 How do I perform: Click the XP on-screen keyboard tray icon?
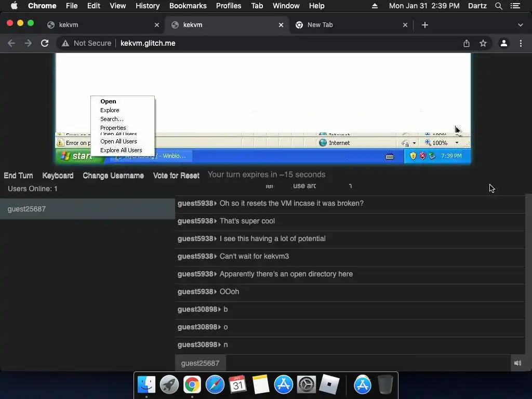pyautogui.click(x=390, y=156)
